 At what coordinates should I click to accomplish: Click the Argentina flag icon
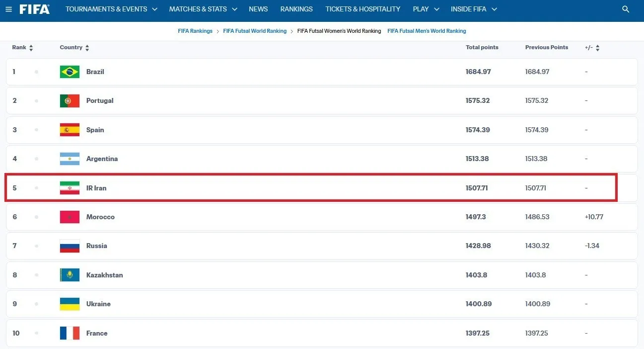point(70,159)
